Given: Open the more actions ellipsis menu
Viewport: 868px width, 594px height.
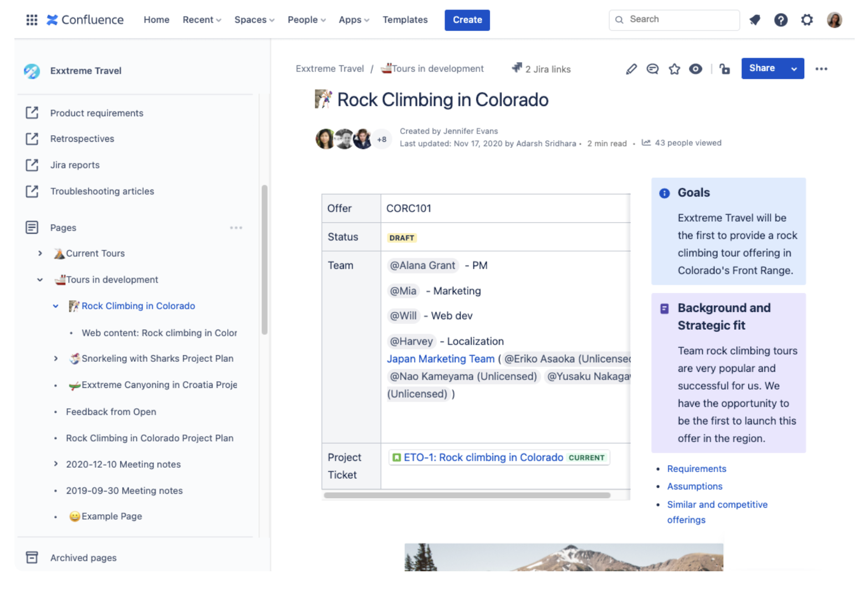Looking at the screenshot, I should coord(821,69).
